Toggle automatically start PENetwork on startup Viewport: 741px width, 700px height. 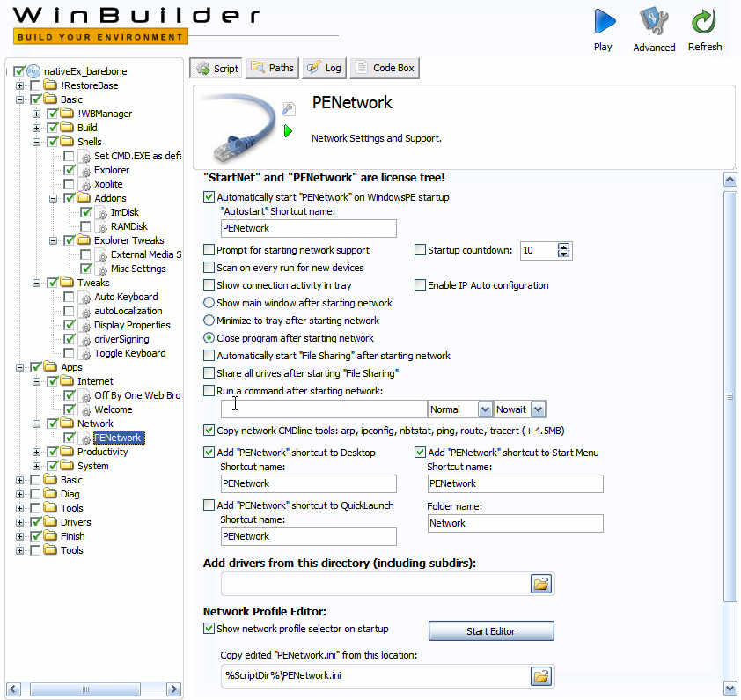click(209, 196)
